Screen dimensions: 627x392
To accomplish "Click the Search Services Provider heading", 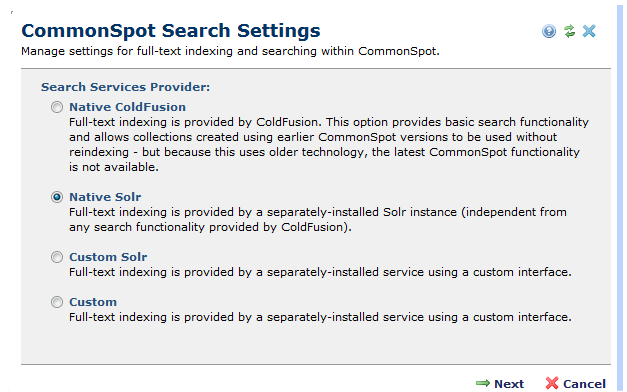I will (126, 87).
